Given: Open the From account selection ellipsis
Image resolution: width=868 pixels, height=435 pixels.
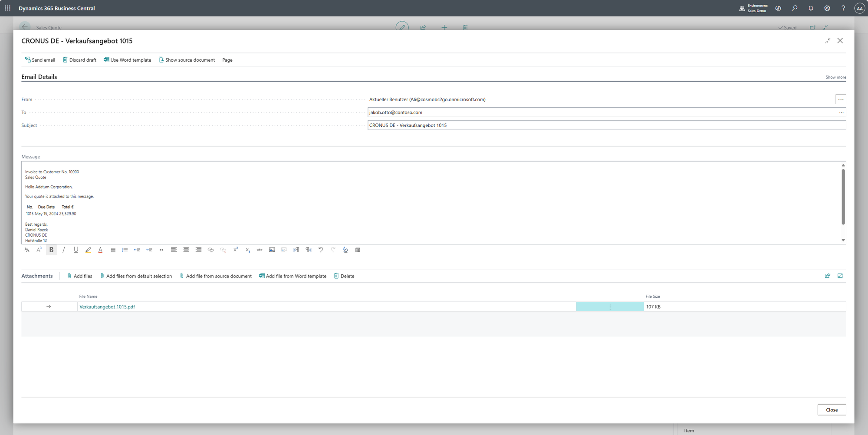Looking at the screenshot, I should (841, 99).
